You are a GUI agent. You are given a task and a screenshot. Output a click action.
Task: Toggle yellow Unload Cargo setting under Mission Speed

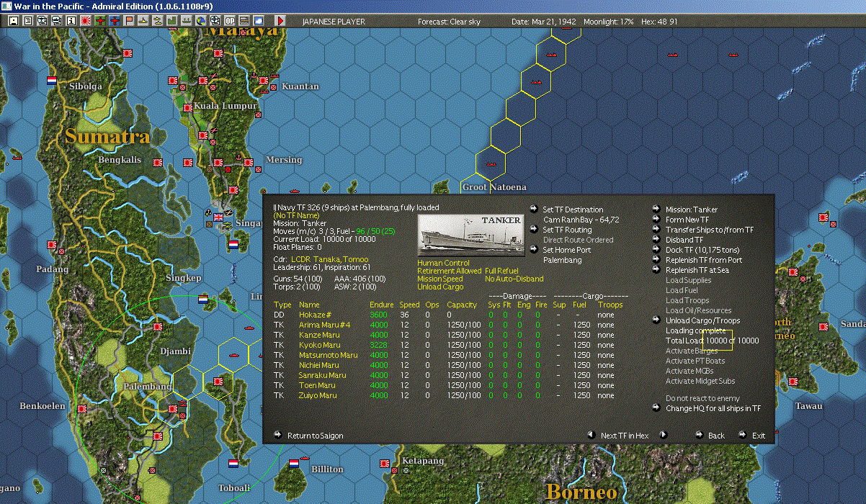click(441, 287)
